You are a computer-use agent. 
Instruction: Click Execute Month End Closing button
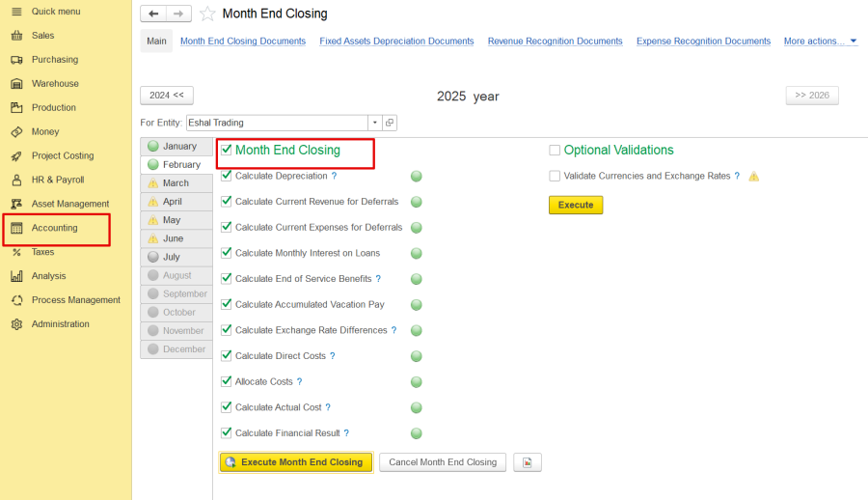pos(295,462)
